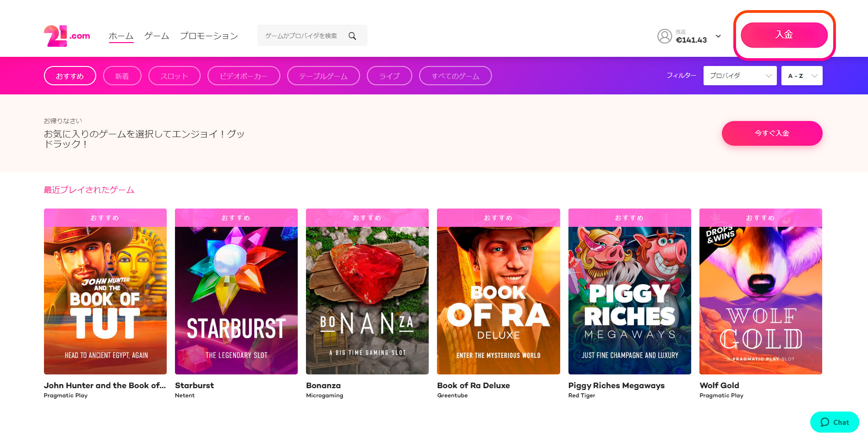Image resolution: width=868 pixels, height=434 pixels.
Task: Click the Book of Ra Deluxe title
Action: [474, 385]
